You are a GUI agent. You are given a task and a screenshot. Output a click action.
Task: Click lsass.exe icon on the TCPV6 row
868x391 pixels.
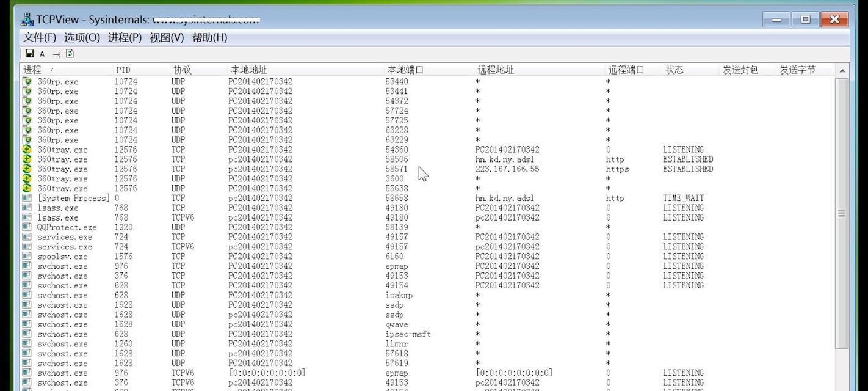[x=27, y=217]
